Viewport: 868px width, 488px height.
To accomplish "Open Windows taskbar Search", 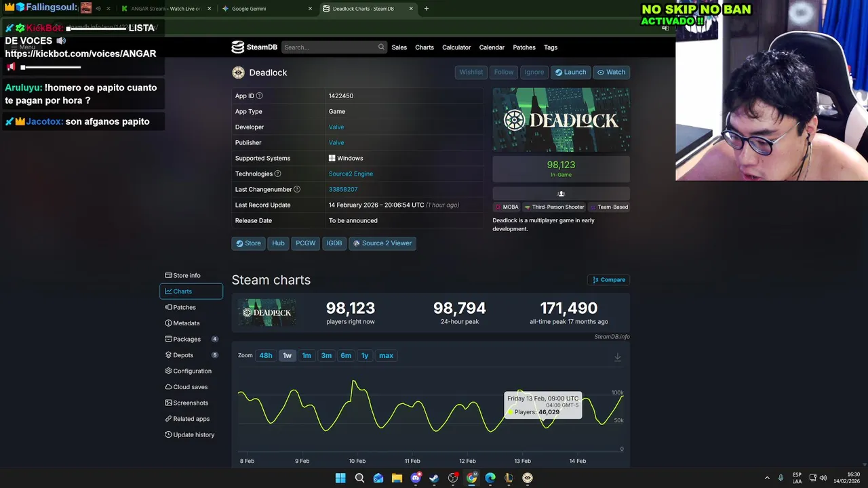I will [x=359, y=478].
